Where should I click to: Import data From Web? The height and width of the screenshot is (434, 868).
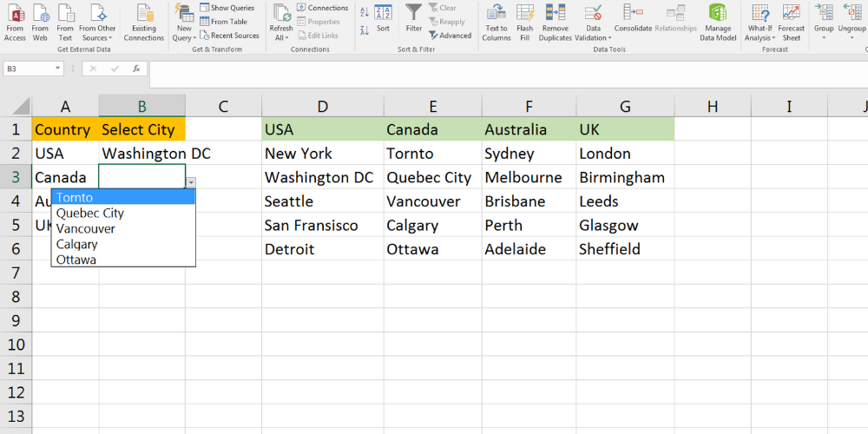click(40, 23)
